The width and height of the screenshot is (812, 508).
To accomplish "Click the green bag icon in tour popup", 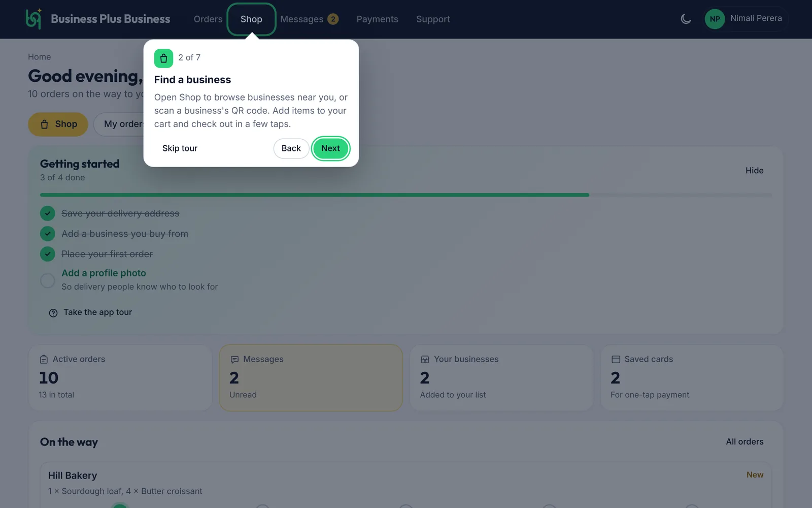I will point(163,58).
